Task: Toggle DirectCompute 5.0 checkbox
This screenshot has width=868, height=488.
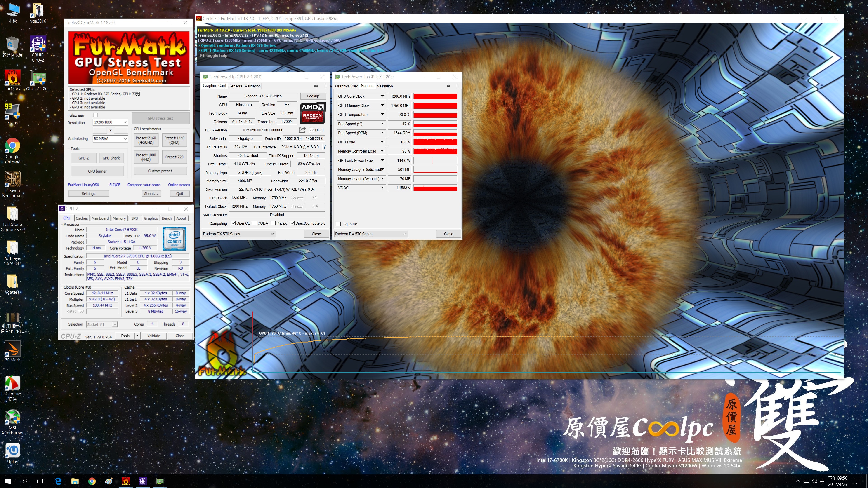Action: [292, 223]
